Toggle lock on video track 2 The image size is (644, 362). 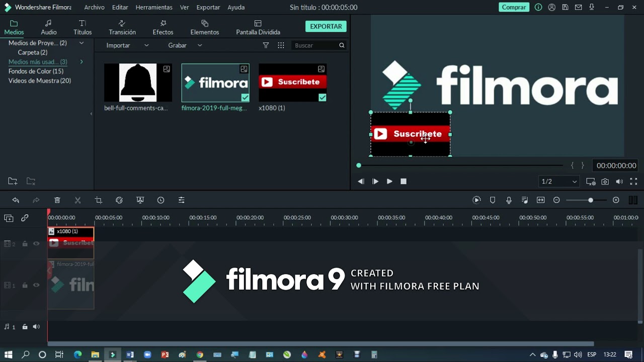pyautogui.click(x=25, y=244)
